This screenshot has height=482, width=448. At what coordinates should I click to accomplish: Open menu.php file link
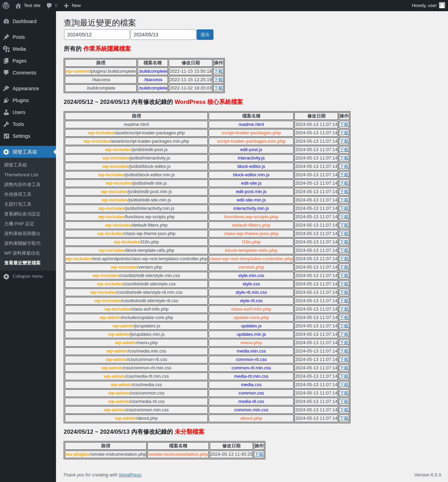(x=251, y=343)
